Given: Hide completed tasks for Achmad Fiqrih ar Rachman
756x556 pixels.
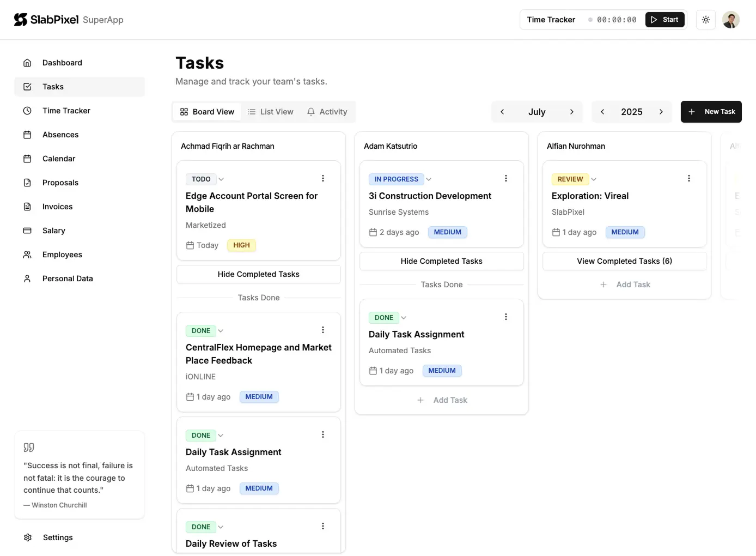Looking at the screenshot, I should click(258, 274).
